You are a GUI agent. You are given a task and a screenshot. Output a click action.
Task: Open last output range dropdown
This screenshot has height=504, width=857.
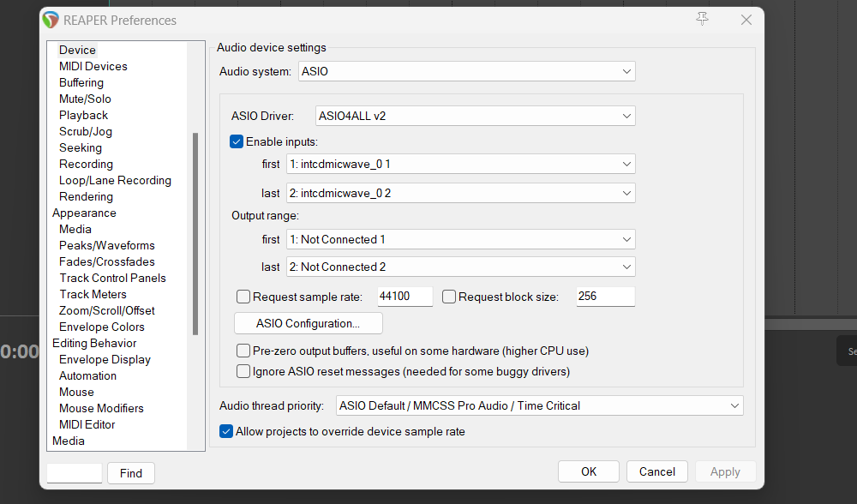pyautogui.click(x=460, y=267)
